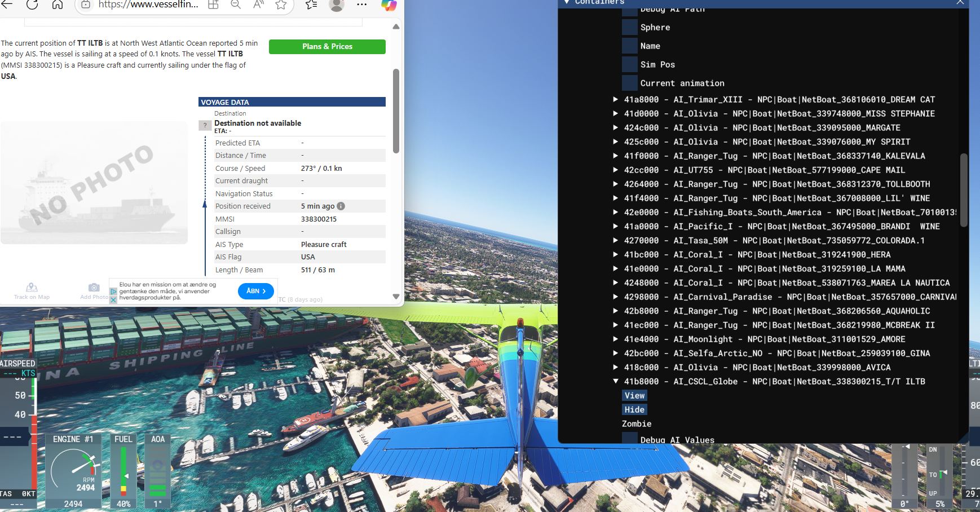Image resolution: width=980 pixels, height=512 pixels.
Task: Toggle the Sim Pos checkbox
Action: click(x=629, y=64)
